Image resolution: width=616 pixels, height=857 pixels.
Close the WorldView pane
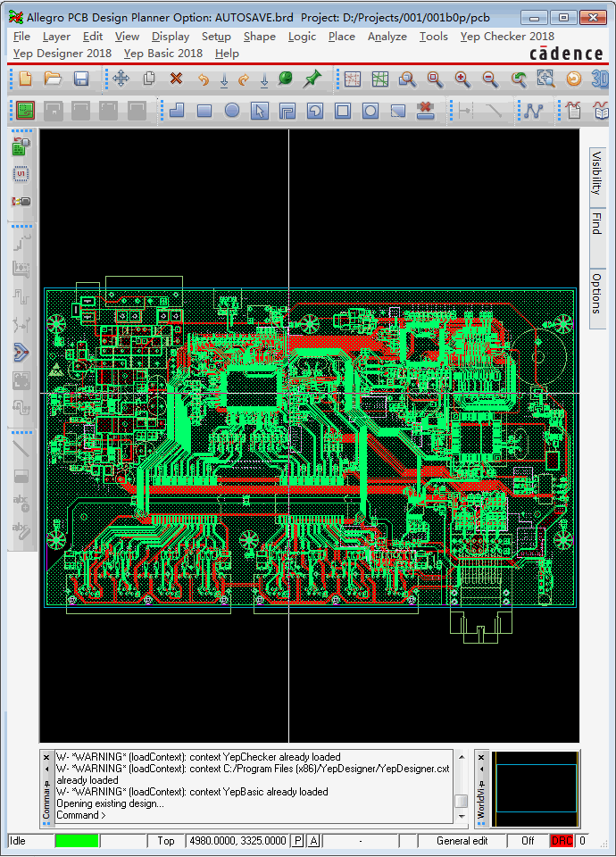(x=481, y=757)
